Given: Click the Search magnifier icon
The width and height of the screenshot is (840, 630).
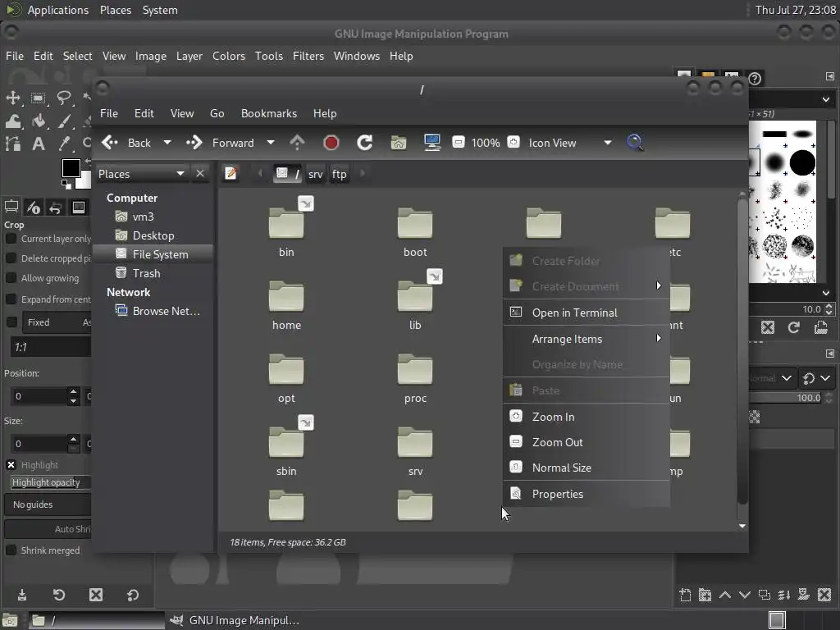Looking at the screenshot, I should [x=635, y=143].
